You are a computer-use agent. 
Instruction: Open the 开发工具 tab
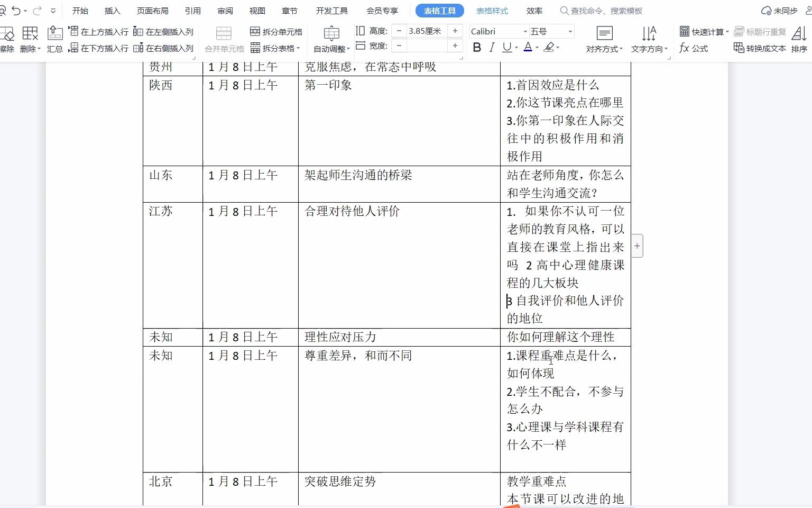(332, 11)
